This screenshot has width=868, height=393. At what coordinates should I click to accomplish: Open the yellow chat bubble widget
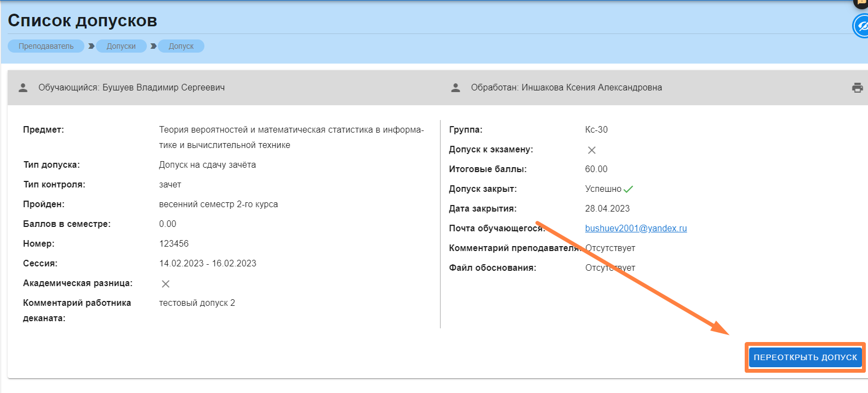(x=862, y=3)
